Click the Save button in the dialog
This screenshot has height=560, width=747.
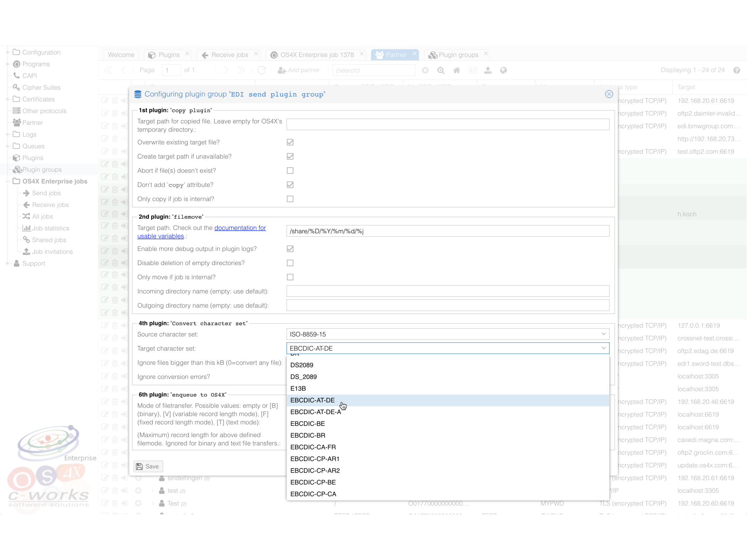(x=148, y=466)
